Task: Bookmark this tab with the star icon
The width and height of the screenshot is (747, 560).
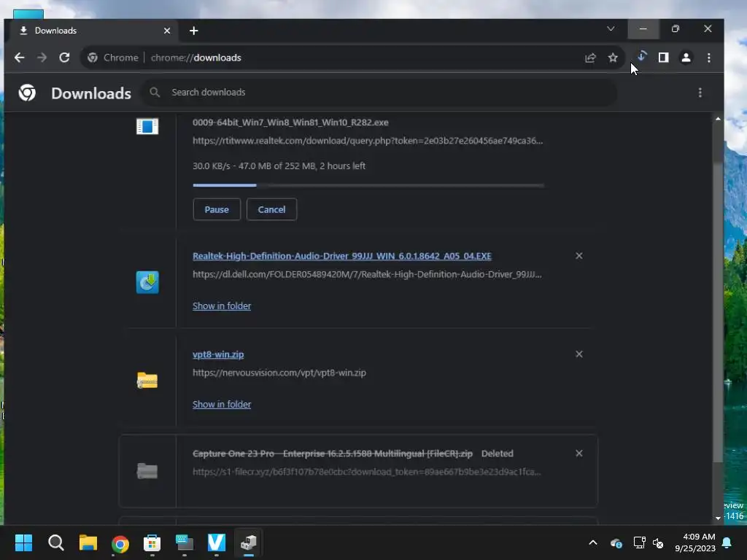Action: coord(613,58)
